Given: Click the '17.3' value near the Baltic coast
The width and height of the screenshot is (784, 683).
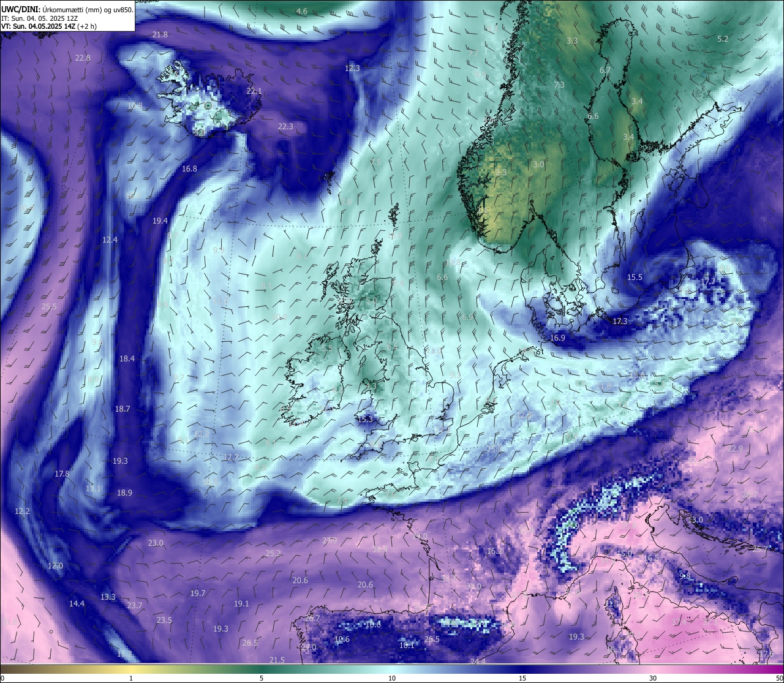Looking at the screenshot, I should (x=620, y=322).
